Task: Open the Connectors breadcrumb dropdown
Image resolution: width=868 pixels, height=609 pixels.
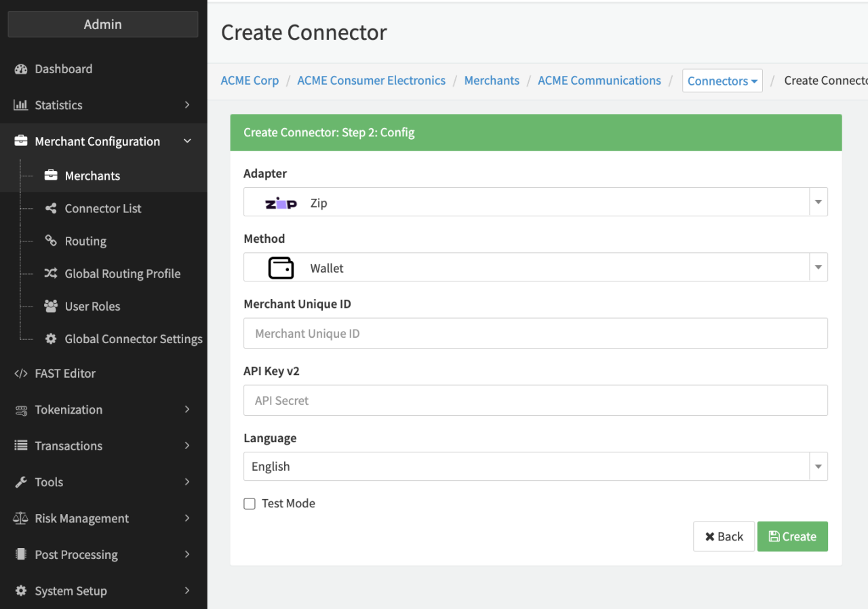Action: 722,81
